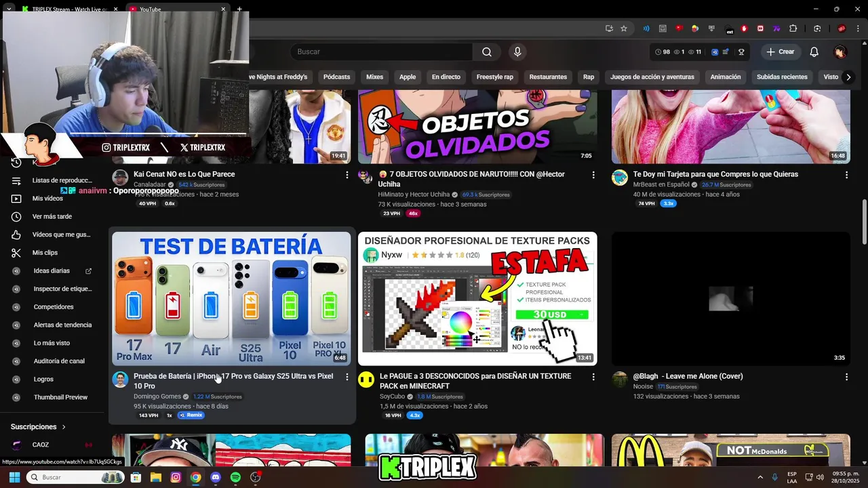Open title 'Le PAGUE a 3 DESCONOCIDOS' video
The width and height of the screenshot is (868, 488).
click(475, 381)
